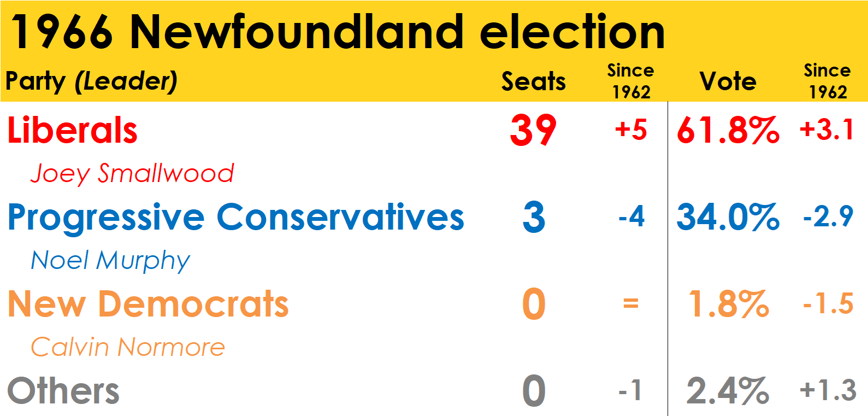Click the Vote column header
The image size is (868, 416).
point(728,81)
